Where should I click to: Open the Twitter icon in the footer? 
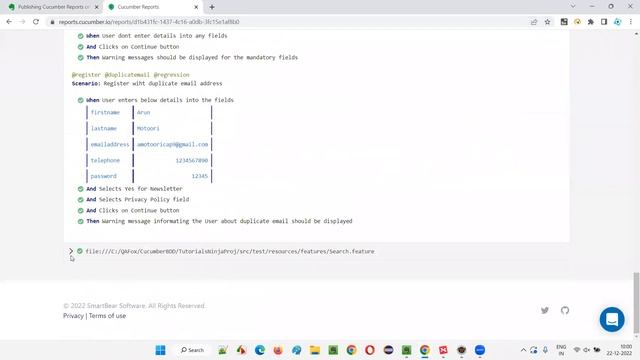(x=545, y=311)
